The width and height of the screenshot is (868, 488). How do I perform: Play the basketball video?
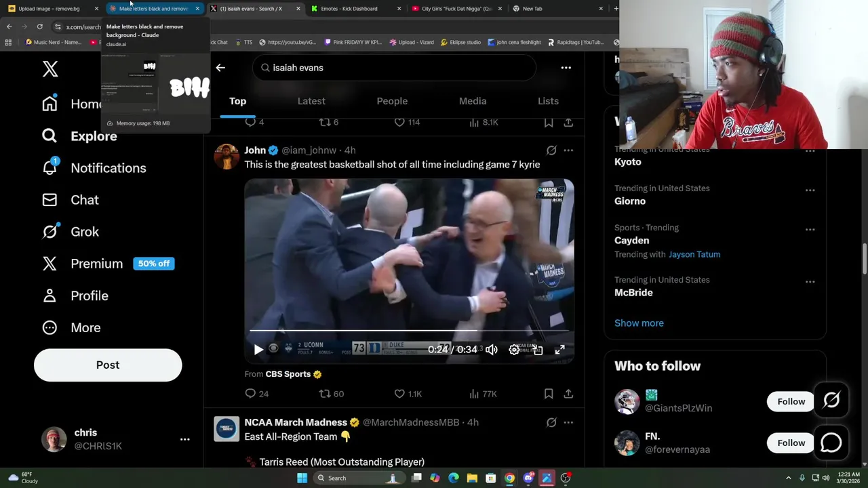coord(258,350)
